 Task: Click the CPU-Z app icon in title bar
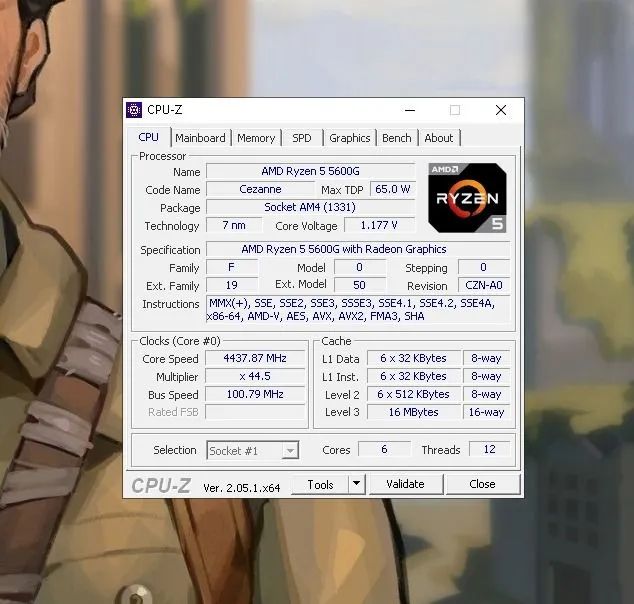click(134, 110)
